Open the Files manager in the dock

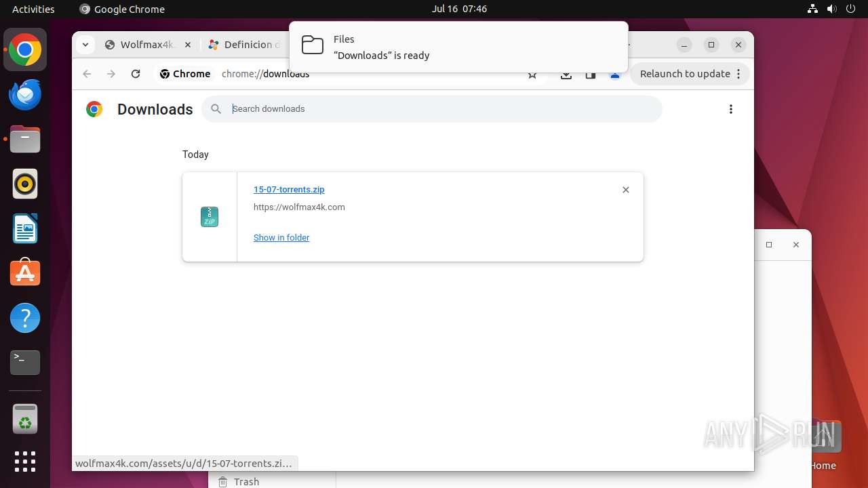pos(25,140)
